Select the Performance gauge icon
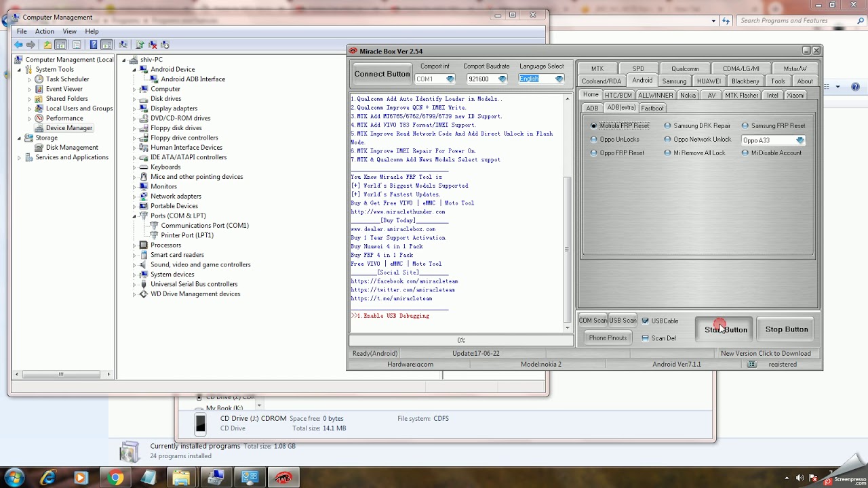Viewport: 868px width, 488px height. tap(39, 118)
